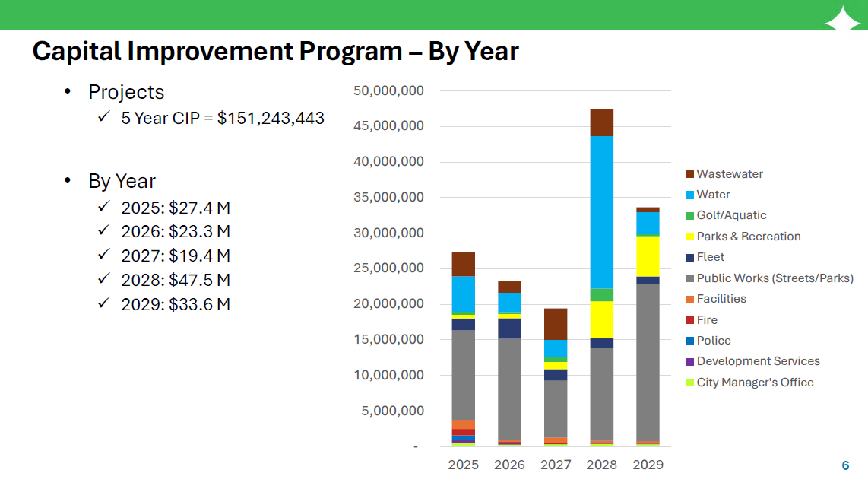Click the Facilities legend label
Image resolution: width=868 pixels, height=489 pixels.
coord(721,299)
